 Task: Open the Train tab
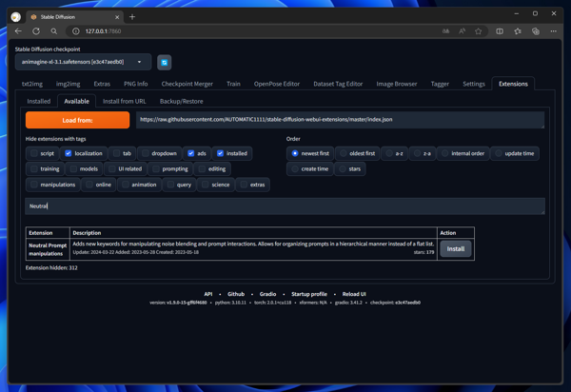tap(233, 84)
